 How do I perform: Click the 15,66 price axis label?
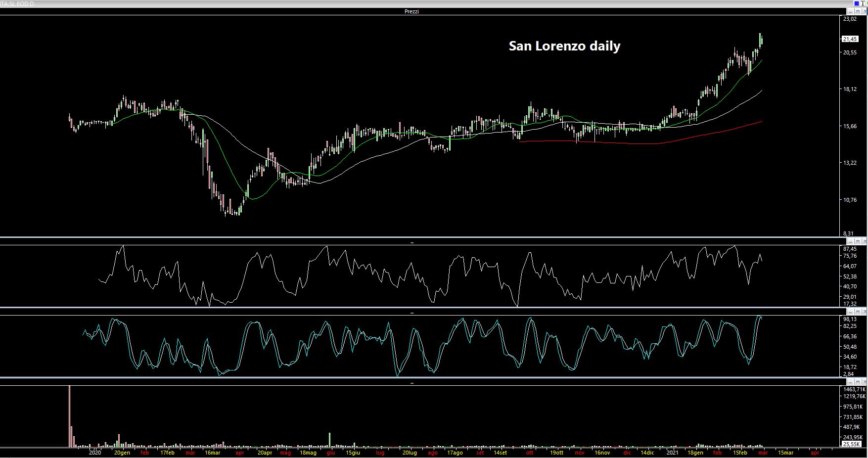tap(850, 127)
